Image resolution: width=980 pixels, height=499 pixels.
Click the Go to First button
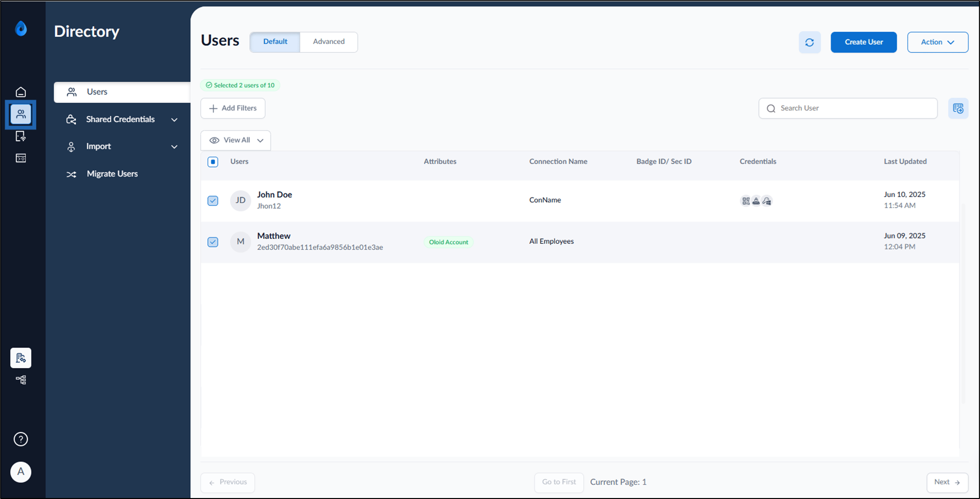[x=559, y=482]
